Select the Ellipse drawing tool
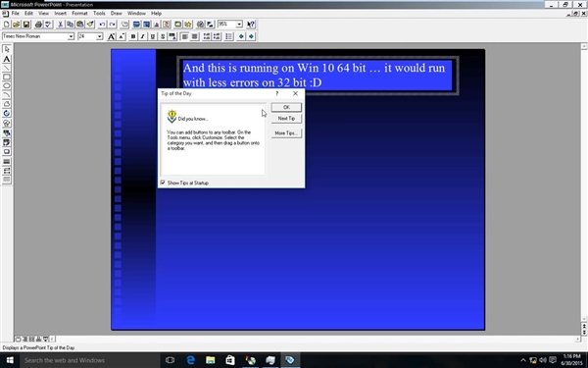Image resolution: width=588 pixels, height=368 pixels. point(7,86)
